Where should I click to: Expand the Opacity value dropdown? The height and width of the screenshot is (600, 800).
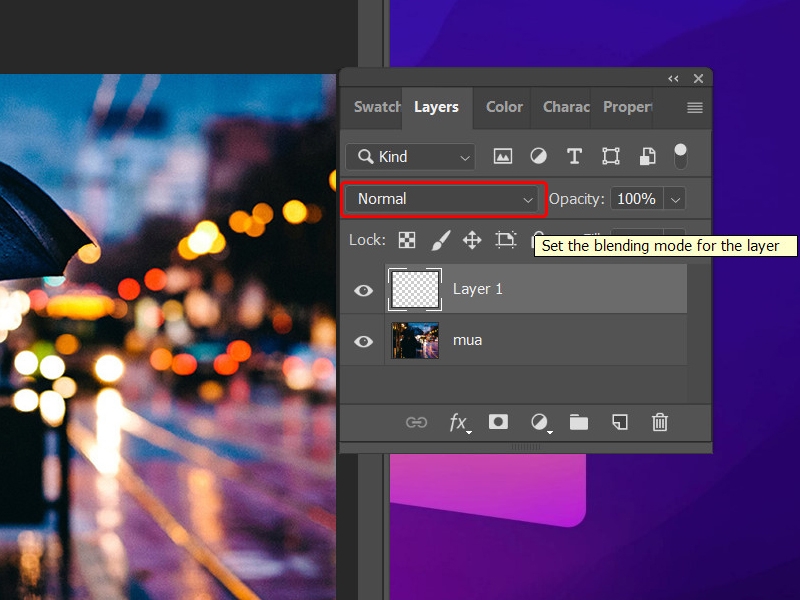tap(675, 199)
